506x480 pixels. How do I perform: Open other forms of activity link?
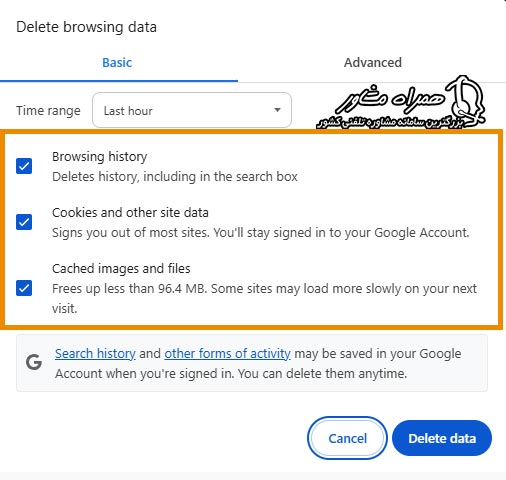[x=227, y=353]
